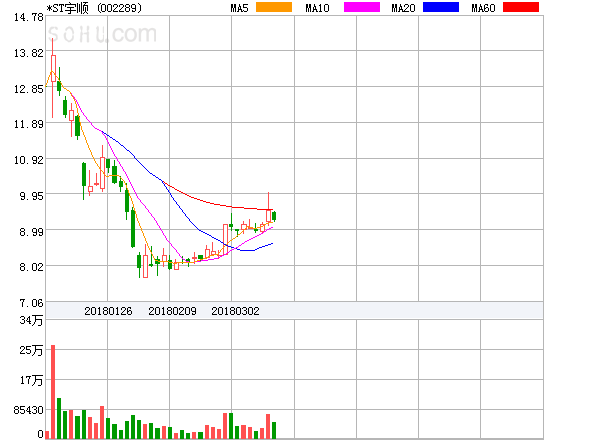Click the 20180302 date label
This screenshot has height=440, width=600.
pos(235,311)
